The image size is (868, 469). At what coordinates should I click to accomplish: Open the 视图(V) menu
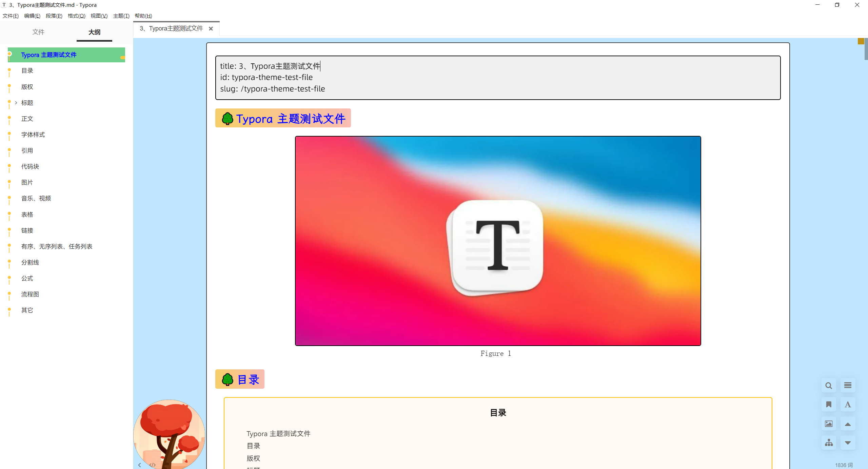pyautogui.click(x=99, y=16)
